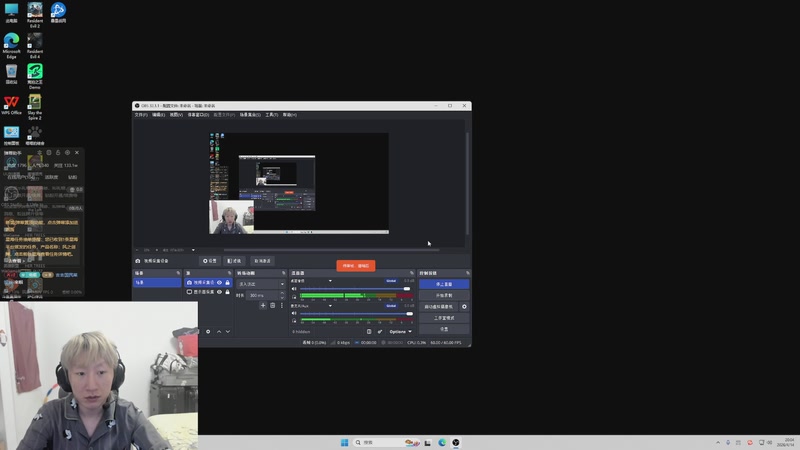The height and width of the screenshot is (450, 800).
Task: Click the 滤镜 filters button in source toolbar
Action: pyautogui.click(x=234, y=261)
